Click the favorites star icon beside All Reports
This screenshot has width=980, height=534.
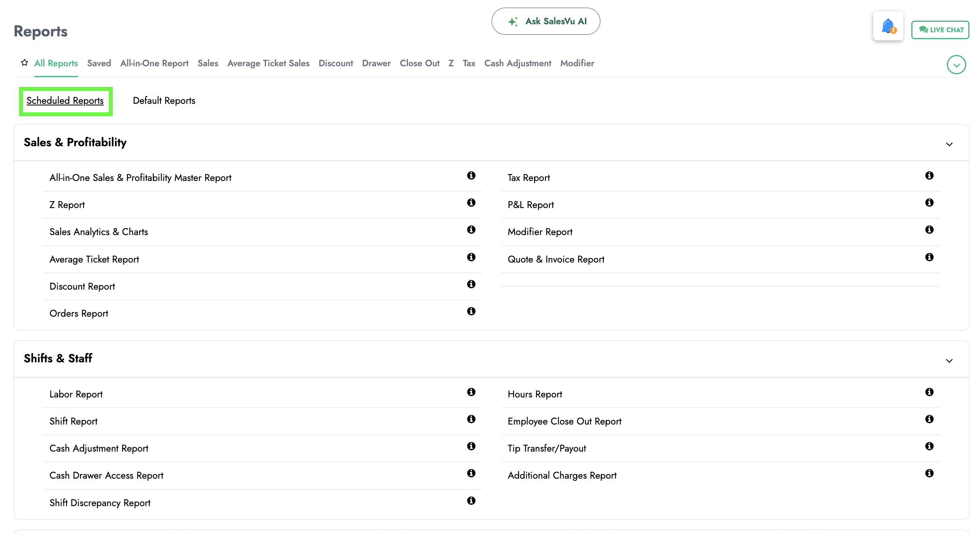tap(25, 63)
